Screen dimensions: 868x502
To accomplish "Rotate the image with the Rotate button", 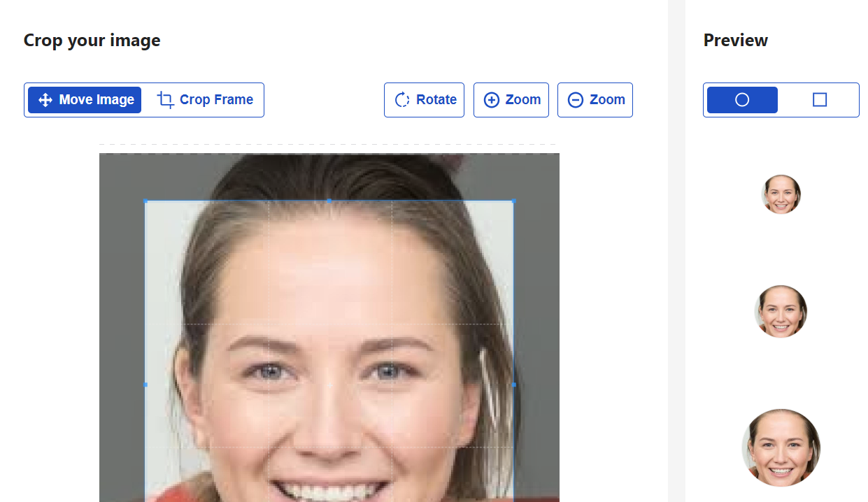I will [424, 100].
